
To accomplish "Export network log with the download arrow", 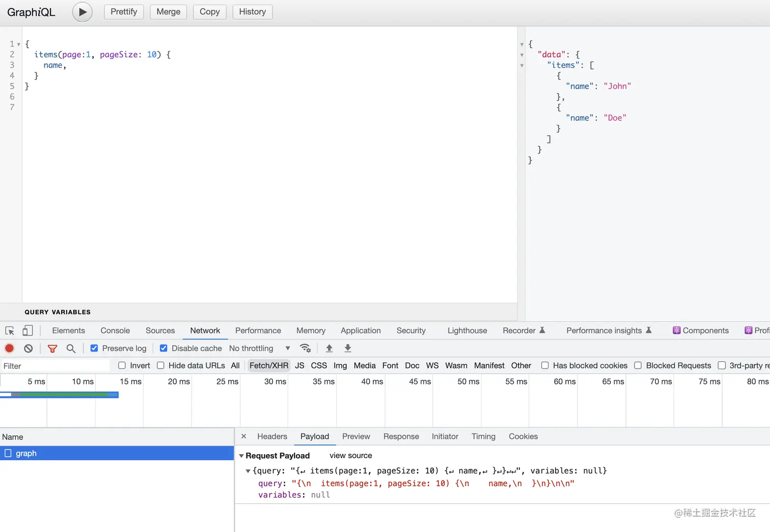I will coord(347,348).
